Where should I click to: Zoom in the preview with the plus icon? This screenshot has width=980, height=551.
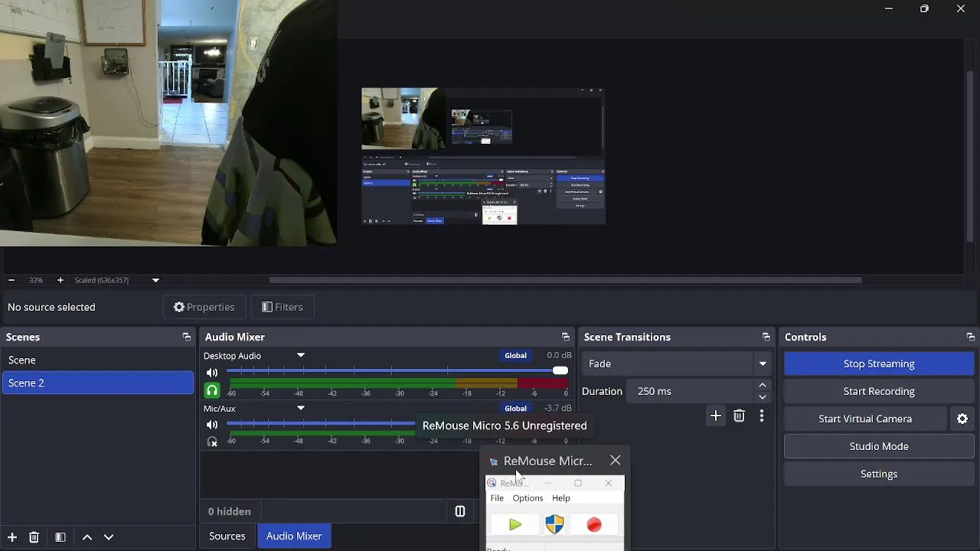click(x=60, y=280)
